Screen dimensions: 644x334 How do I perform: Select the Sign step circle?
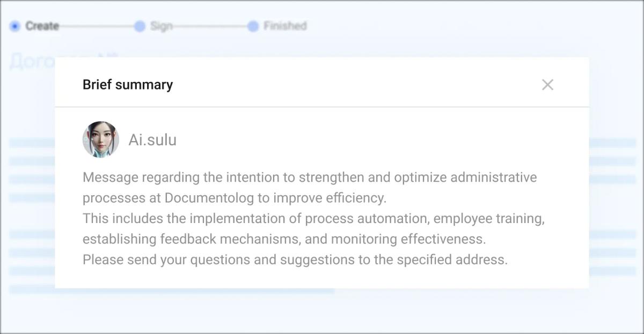140,26
